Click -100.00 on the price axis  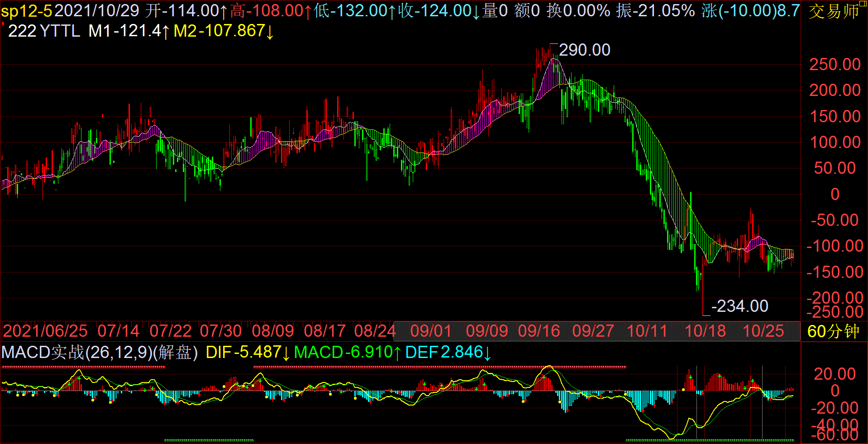pyautogui.click(x=835, y=246)
